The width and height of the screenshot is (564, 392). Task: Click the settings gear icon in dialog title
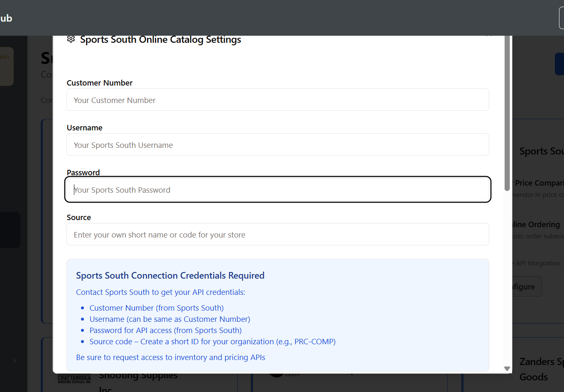(x=71, y=39)
